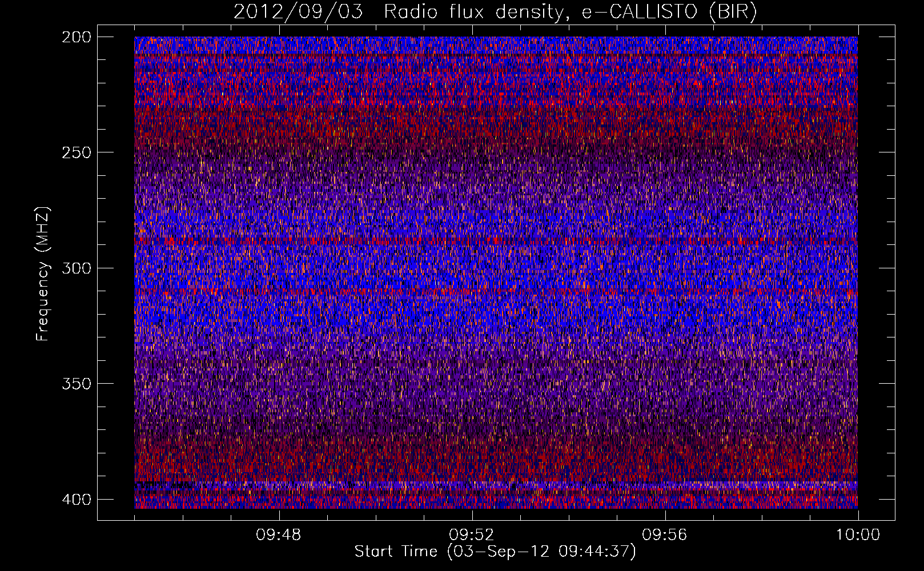
Task: Click the '09:48' time axis label
Action: 279,536
